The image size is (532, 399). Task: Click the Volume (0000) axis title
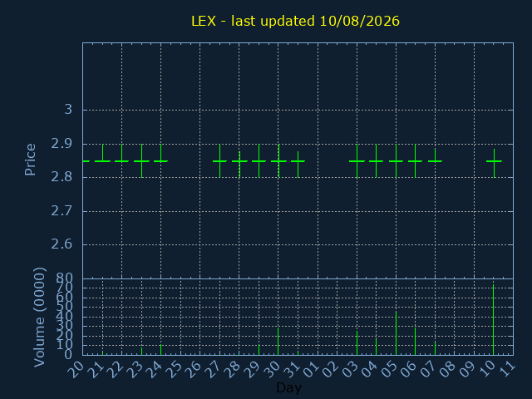click(39, 317)
